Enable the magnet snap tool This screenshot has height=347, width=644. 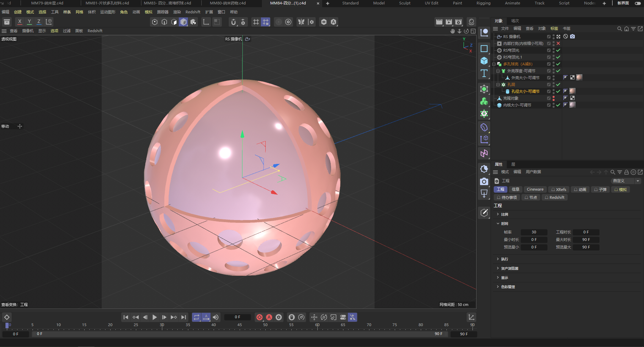coord(233,22)
